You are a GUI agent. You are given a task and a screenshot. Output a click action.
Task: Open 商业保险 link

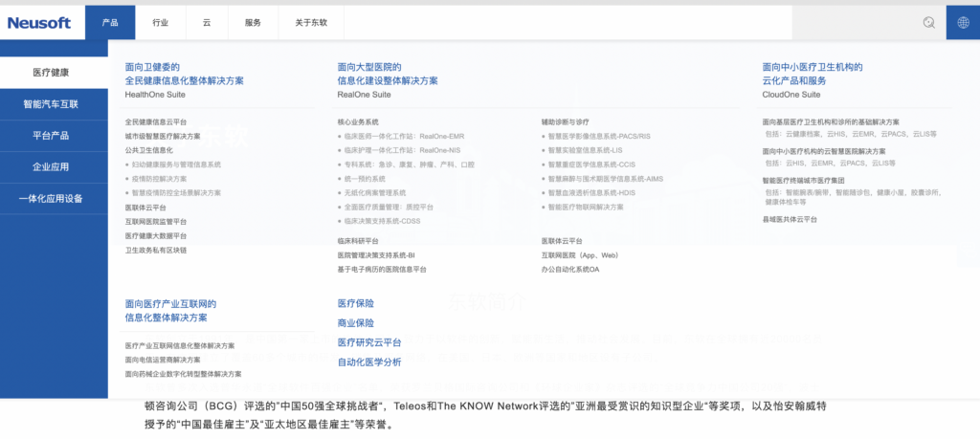point(356,323)
